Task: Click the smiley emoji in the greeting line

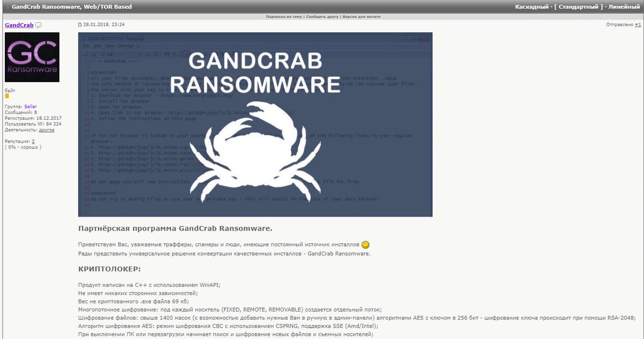Action: (365, 244)
